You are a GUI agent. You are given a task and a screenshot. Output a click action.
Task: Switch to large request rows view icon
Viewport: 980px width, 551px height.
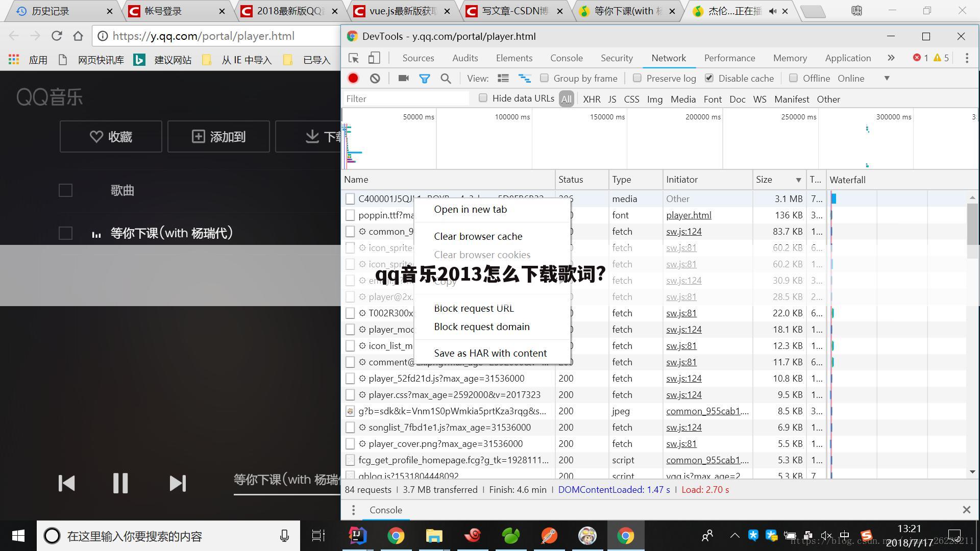tap(503, 78)
